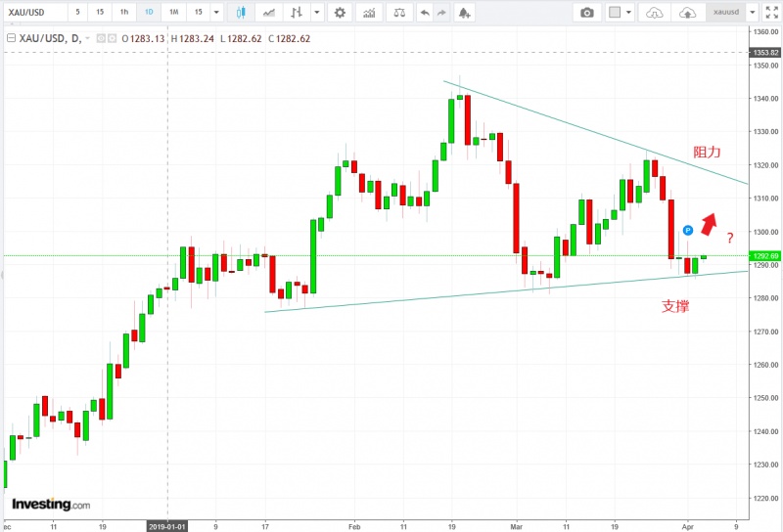Open chart settings gear
The width and height of the screenshot is (783, 532).
(340, 13)
